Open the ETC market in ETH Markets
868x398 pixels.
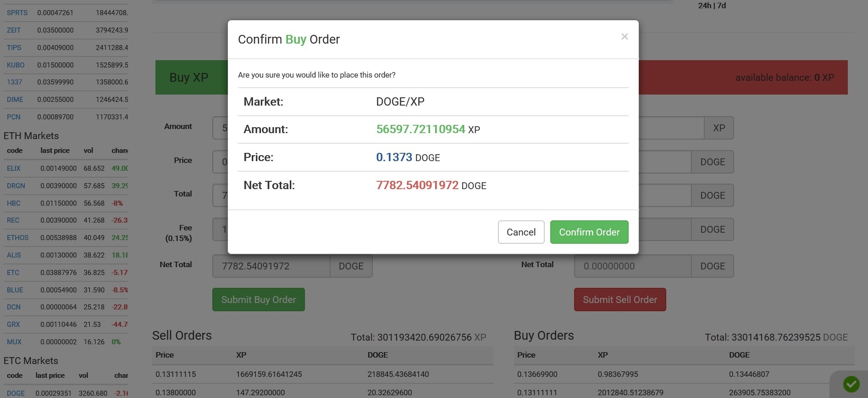point(13,273)
